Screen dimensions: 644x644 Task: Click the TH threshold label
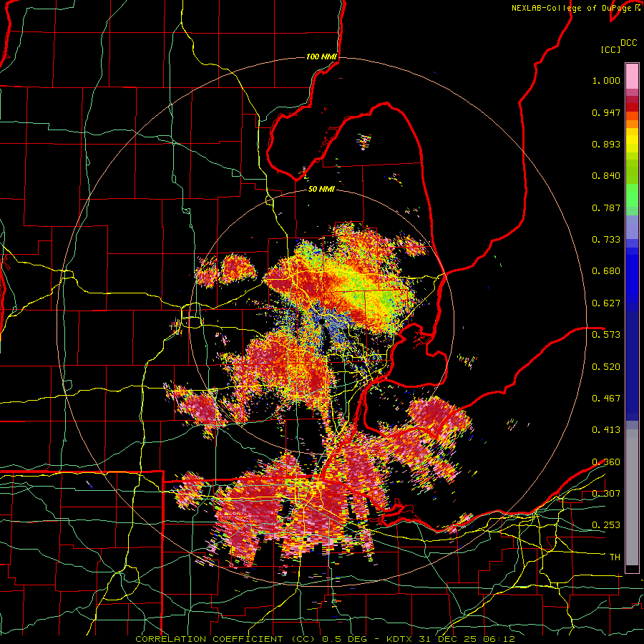(615, 557)
